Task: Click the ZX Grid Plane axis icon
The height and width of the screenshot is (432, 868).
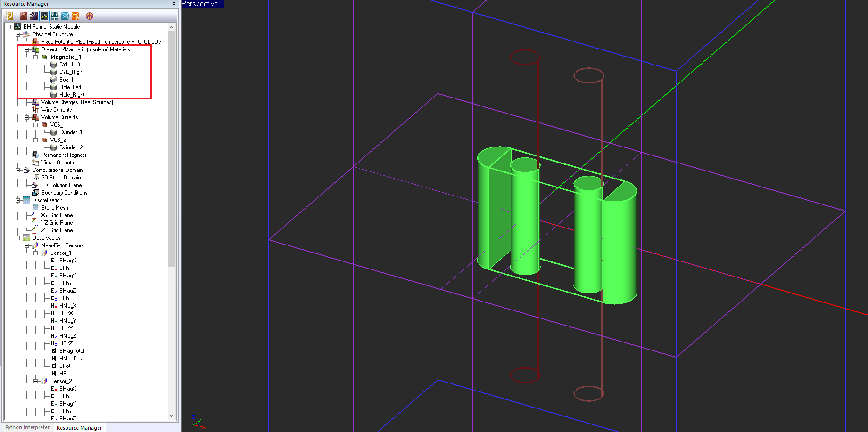Action: (35, 230)
